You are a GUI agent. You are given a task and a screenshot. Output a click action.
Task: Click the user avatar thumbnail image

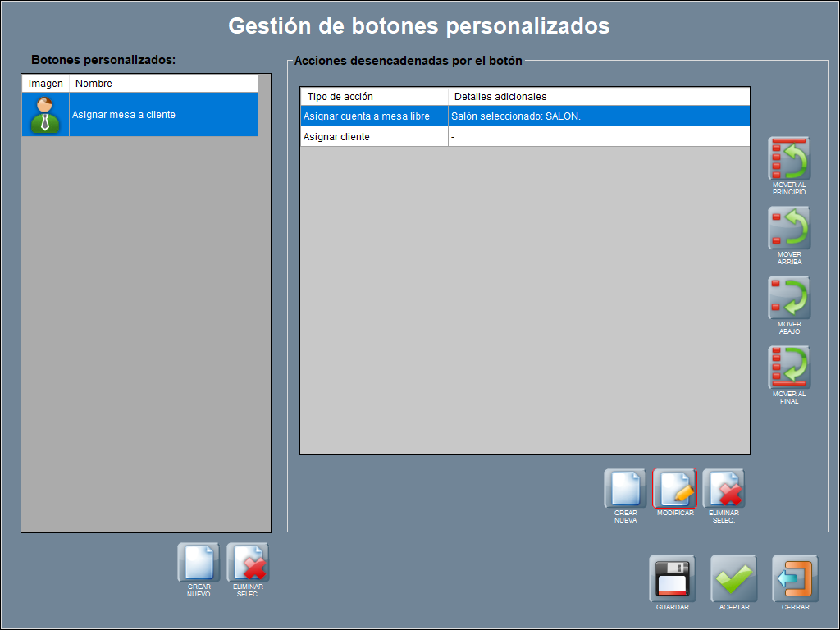coord(45,115)
